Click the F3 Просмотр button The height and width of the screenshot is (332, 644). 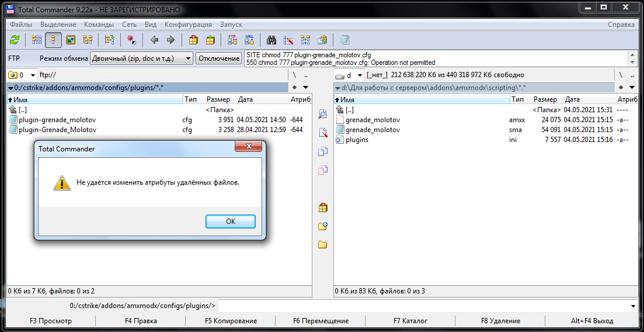coord(51,321)
